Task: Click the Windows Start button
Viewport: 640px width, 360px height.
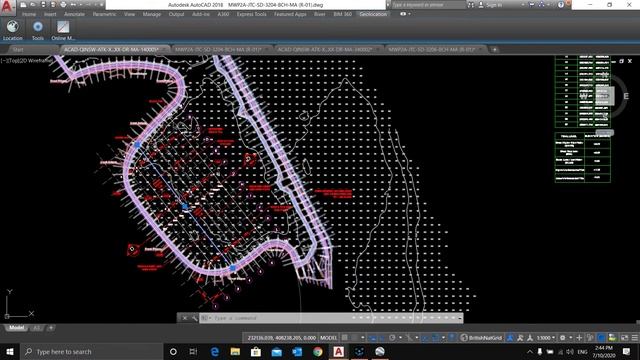Action: [x=10, y=351]
